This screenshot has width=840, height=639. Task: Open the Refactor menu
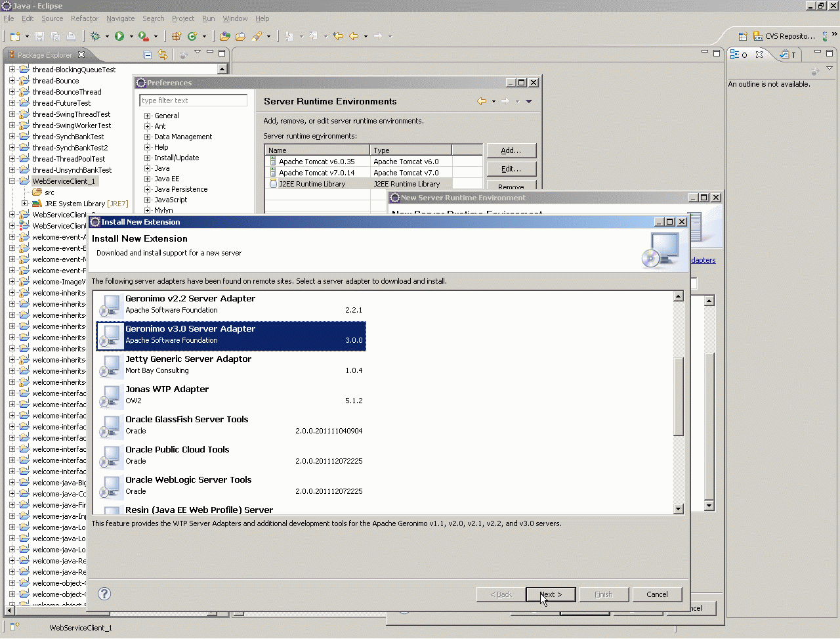click(x=85, y=18)
